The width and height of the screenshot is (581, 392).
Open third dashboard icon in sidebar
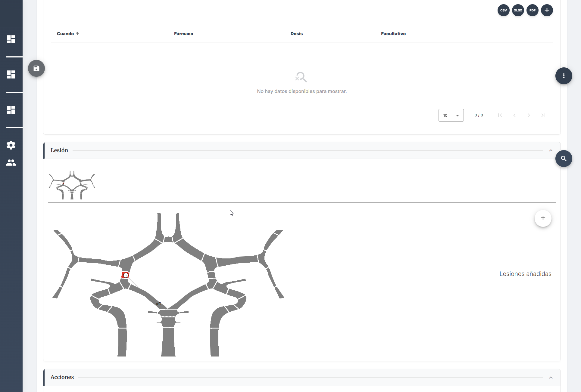11,110
